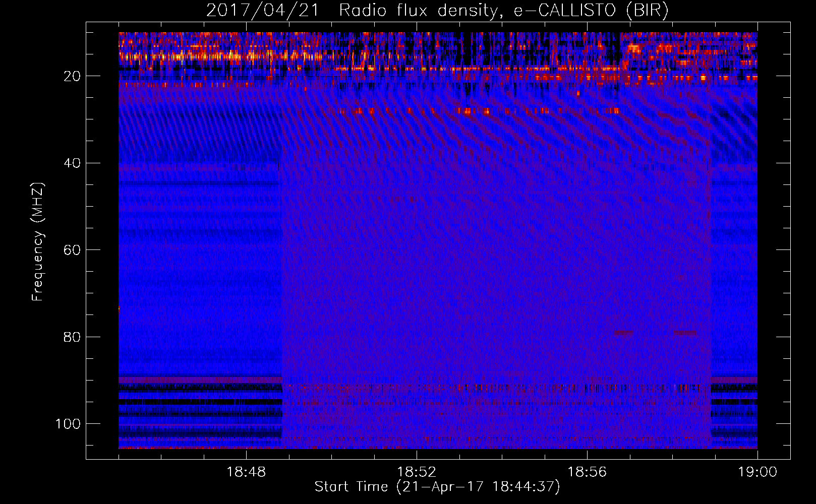Click the '18:48' time tick label
816x504 pixels.
(x=246, y=472)
